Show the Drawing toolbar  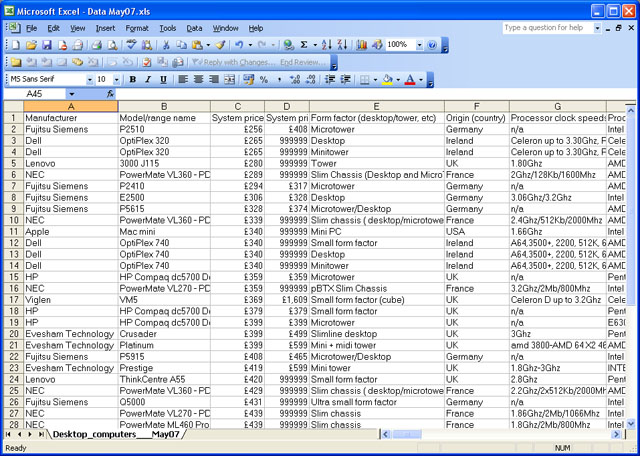coord(377,45)
